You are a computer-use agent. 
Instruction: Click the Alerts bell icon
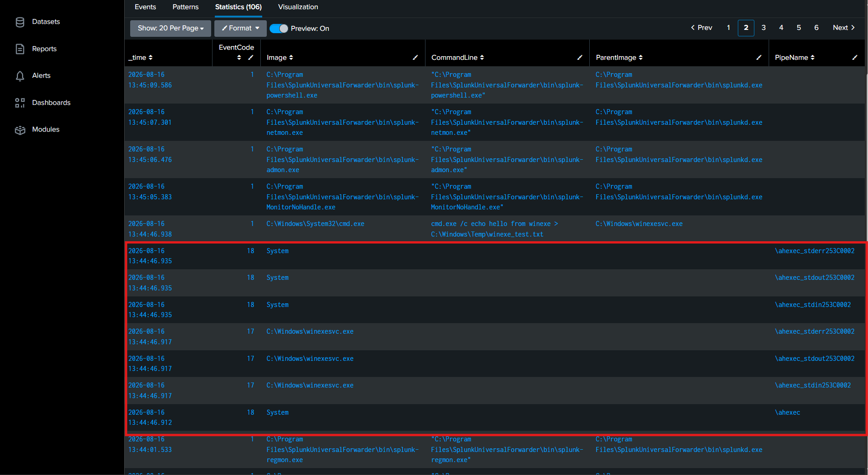tap(20, 76)
